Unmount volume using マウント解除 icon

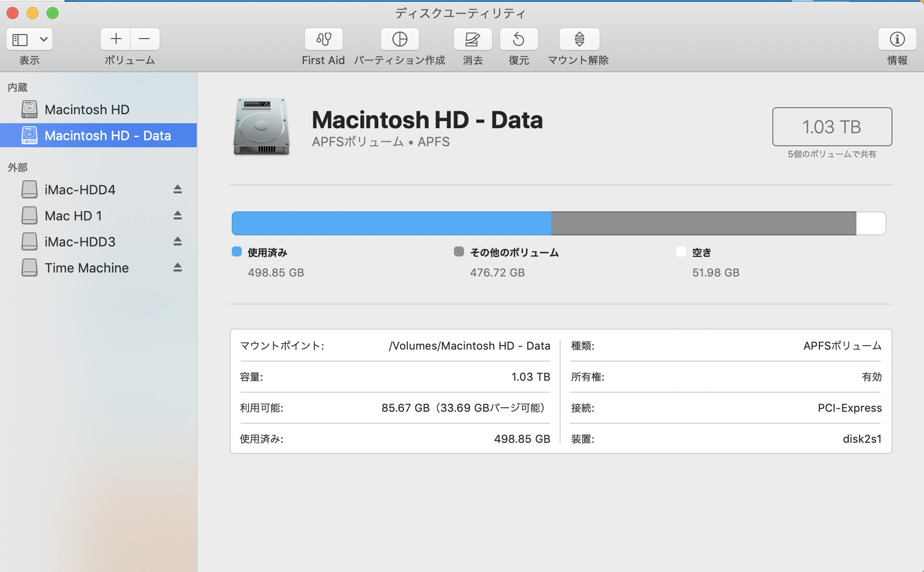coord(579,40)
